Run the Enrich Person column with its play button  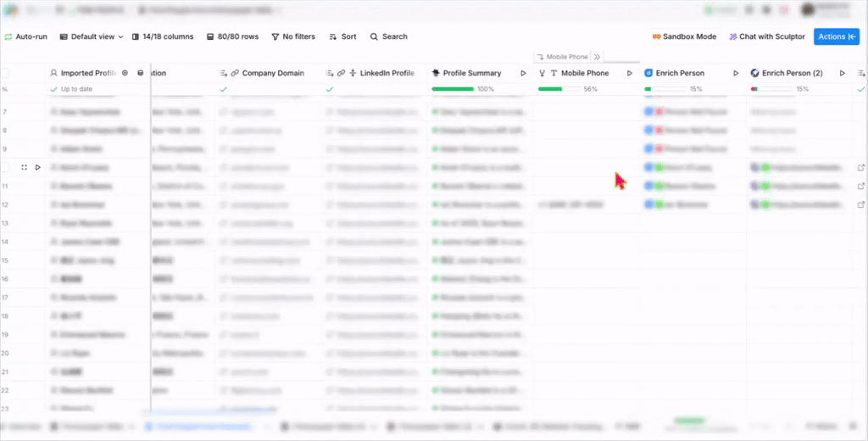click(736, 73)
